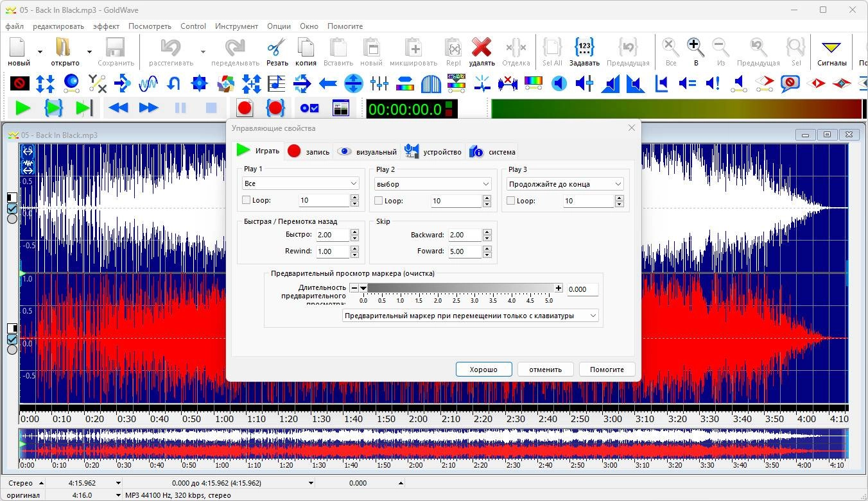868x501 pixels.
Task: Click the Быстро speed field showing 2.00
Action: click(332, 235)
